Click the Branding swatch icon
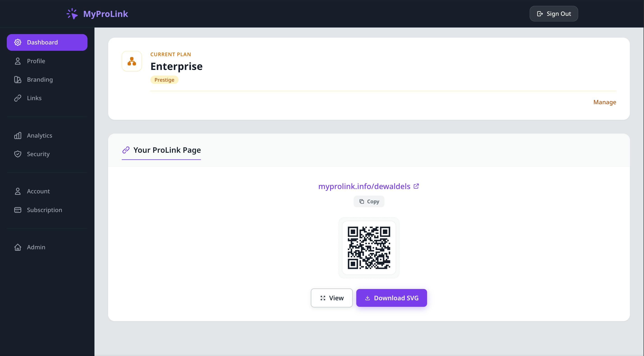Screen dimensions: 644x356 [18, 80]
